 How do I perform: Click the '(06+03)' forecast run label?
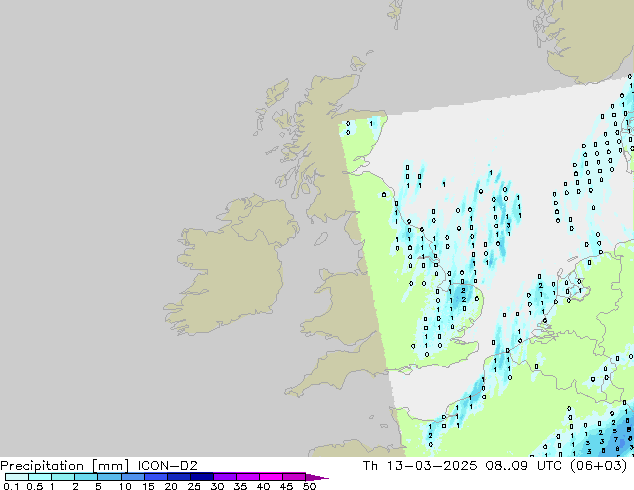598,466
